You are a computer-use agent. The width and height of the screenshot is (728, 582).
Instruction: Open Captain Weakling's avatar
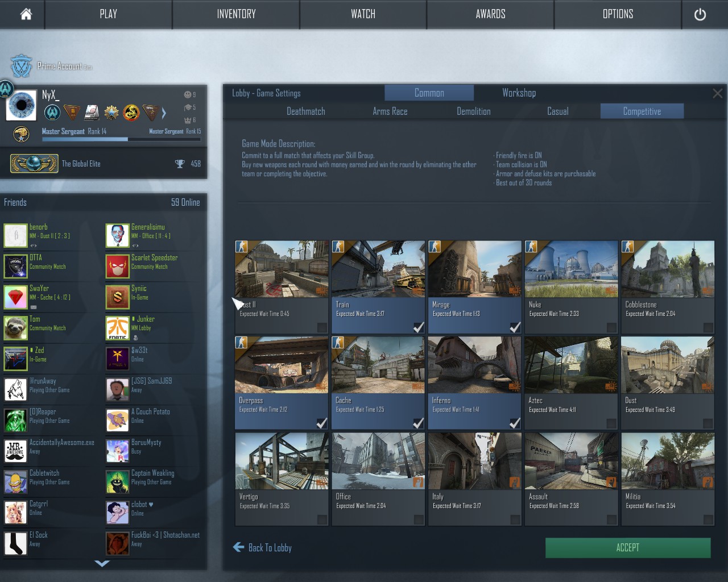coord(117,481)
